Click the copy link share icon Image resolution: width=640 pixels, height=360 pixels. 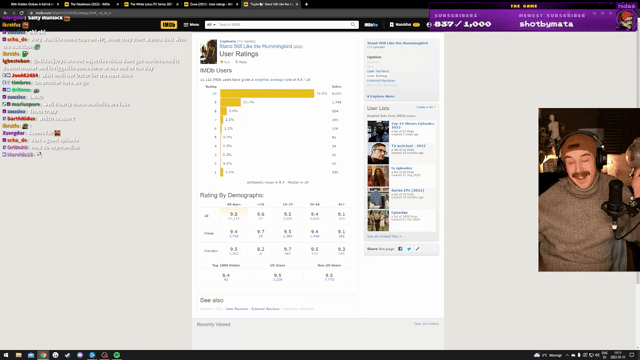(x=417, y=249)
